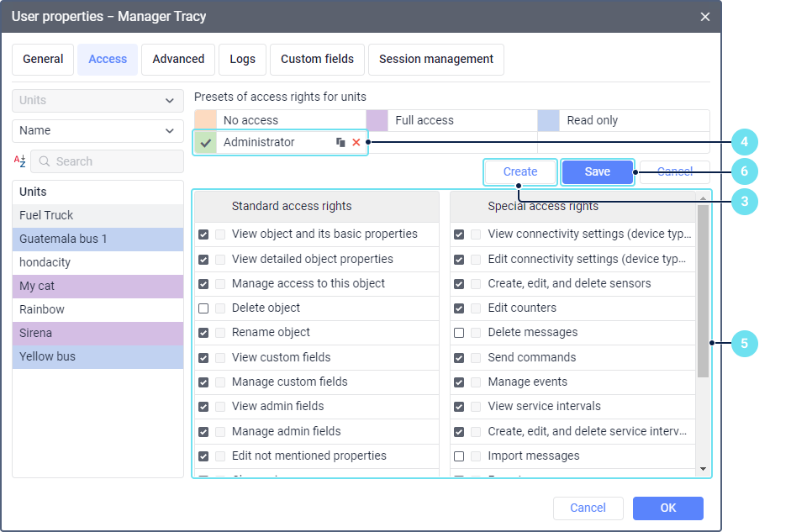791x532 pixels.
Task: Check the Import messages checkbox
Action: pos(459,456)
